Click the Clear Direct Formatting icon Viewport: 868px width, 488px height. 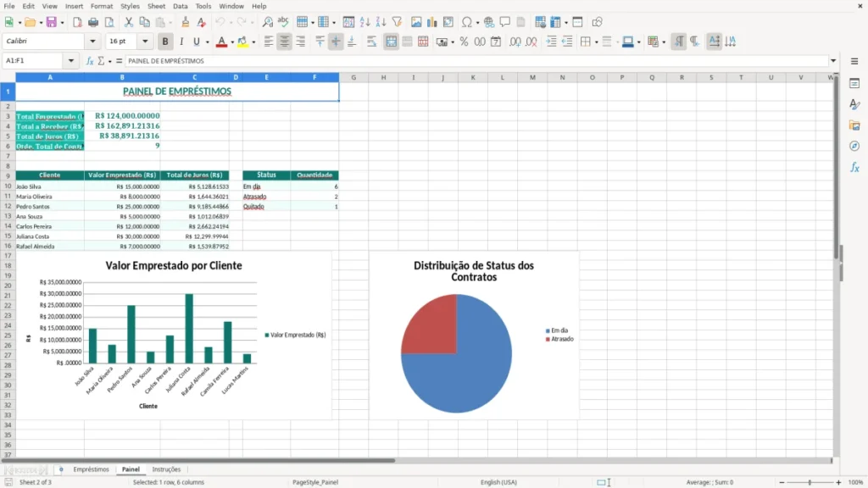pyautogui.click(x=201, y=22)
